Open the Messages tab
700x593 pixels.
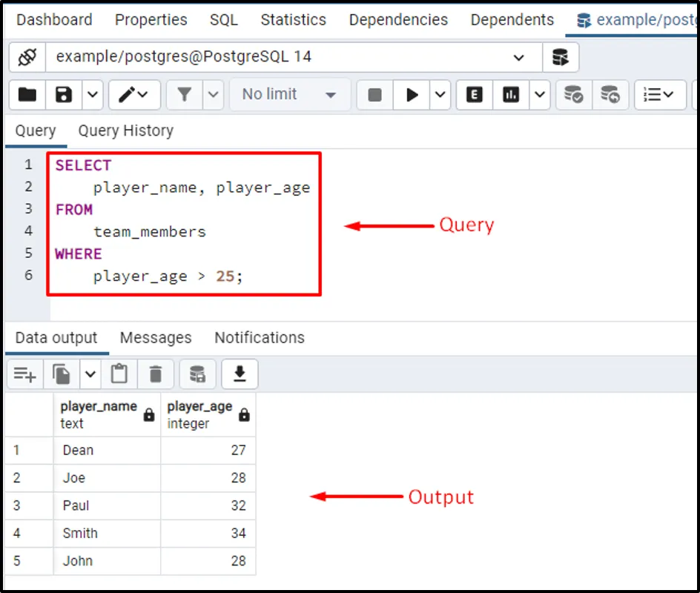coord(156,338)
